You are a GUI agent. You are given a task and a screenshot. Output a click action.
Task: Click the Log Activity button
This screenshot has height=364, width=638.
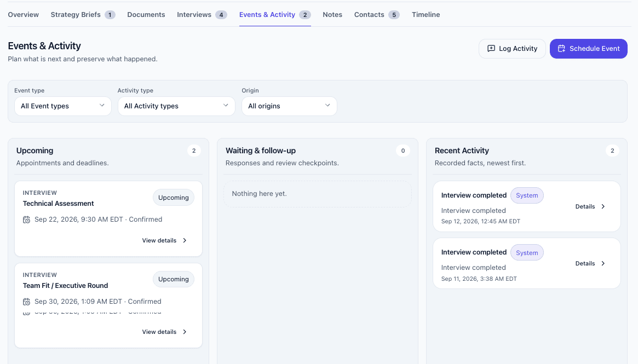(512, 49)
